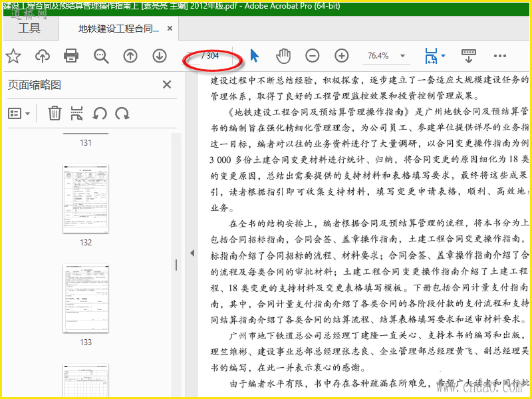This screenshot has height=399, width=532.
Task: Click the 133 page label
Action: coord(86,342)
